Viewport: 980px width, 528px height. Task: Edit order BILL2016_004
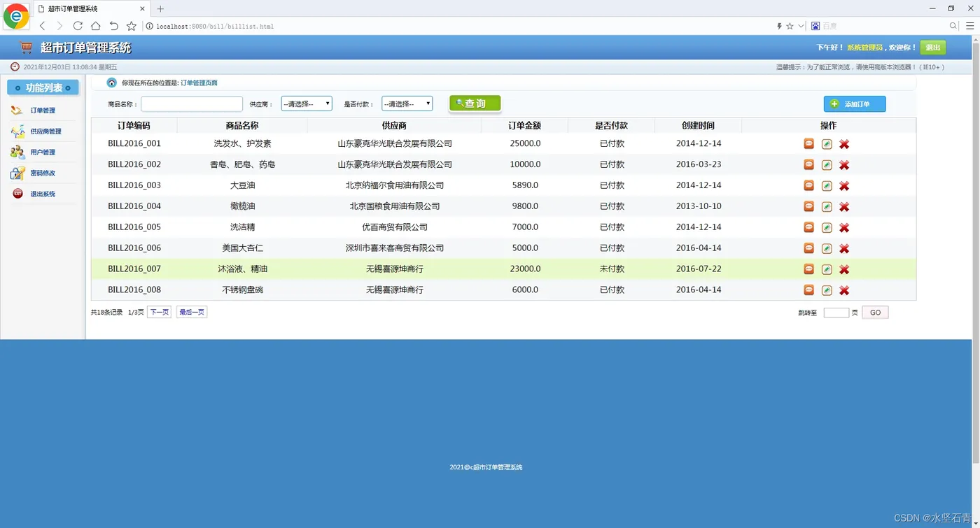coord(827,207)
